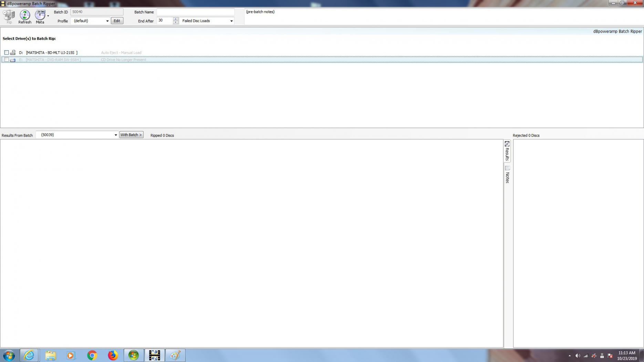644x362 pixels.
Task: Expand the Results From Batch dropdown
Action: click(115, 135)
